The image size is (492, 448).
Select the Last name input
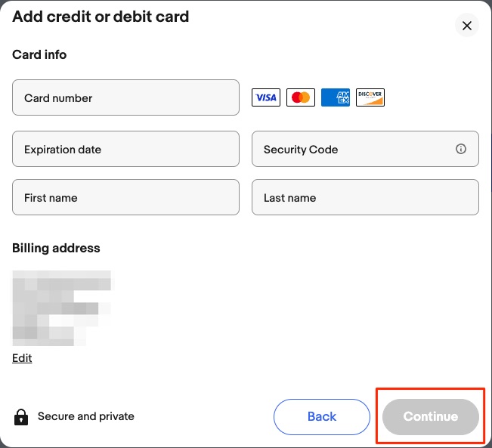(x=365, y=198)
